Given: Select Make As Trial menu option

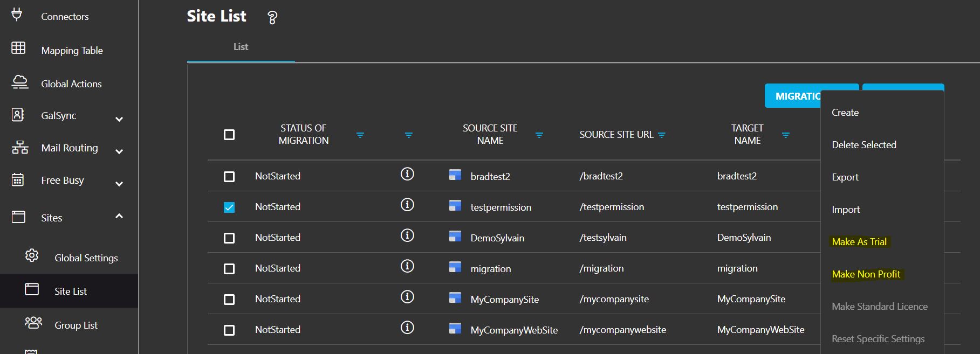Looking at the screenshot, I should 859,242.
